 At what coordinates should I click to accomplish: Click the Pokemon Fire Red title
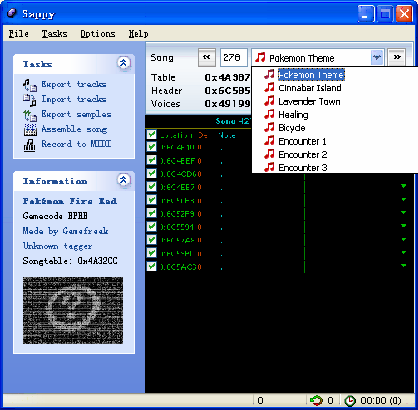click(70, 201)
